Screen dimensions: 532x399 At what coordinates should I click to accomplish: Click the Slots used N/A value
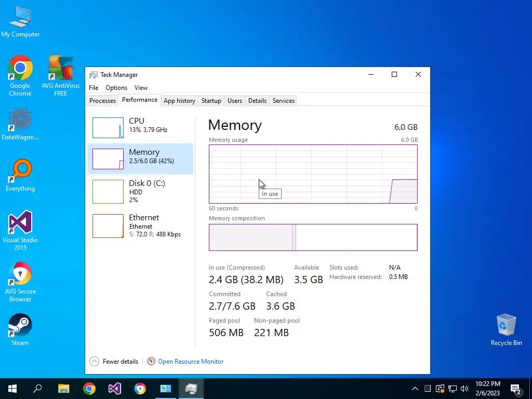point(395,268)
